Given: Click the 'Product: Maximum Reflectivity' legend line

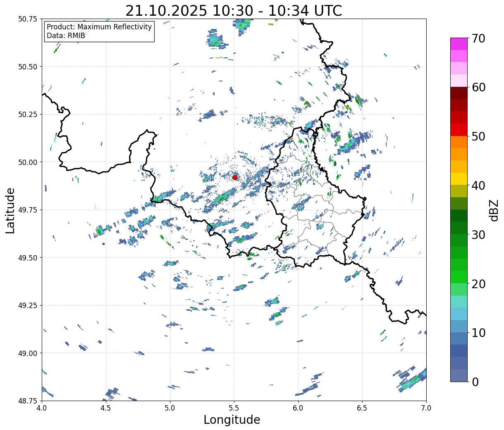Looking at the screenshot, I should click(99, 27).
